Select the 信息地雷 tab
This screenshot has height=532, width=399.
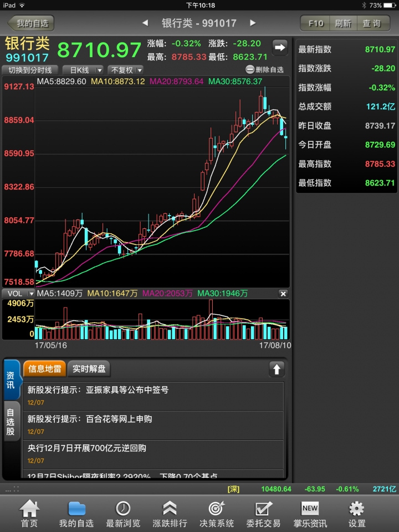[44, 369]
